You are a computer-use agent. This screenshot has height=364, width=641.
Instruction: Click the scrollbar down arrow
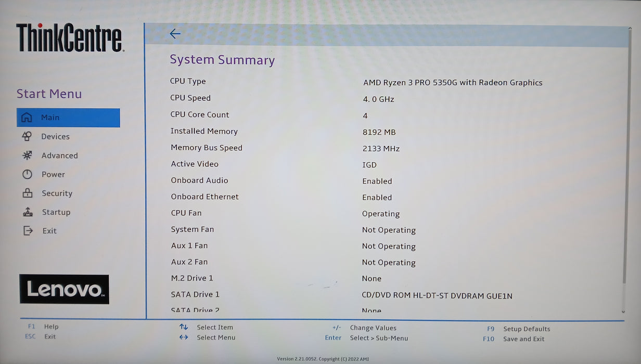tap(623, 311)
